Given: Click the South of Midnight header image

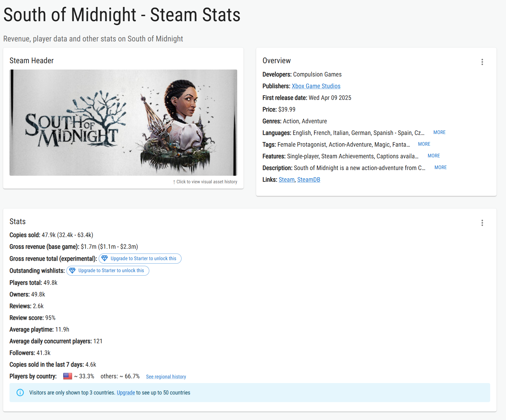Looking at the screenshot, I should click(123, 123).
